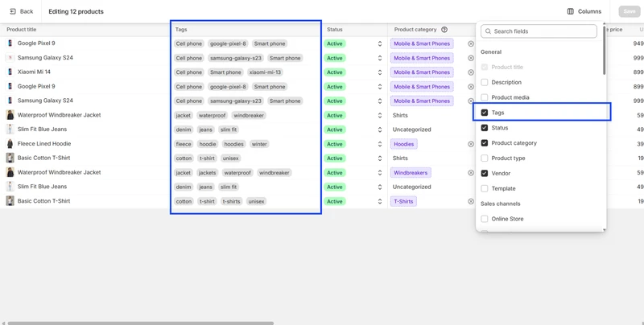Remove the Hoodies category with its X icon
This screenshot has height=325, width=644.
tap(471, 144)
